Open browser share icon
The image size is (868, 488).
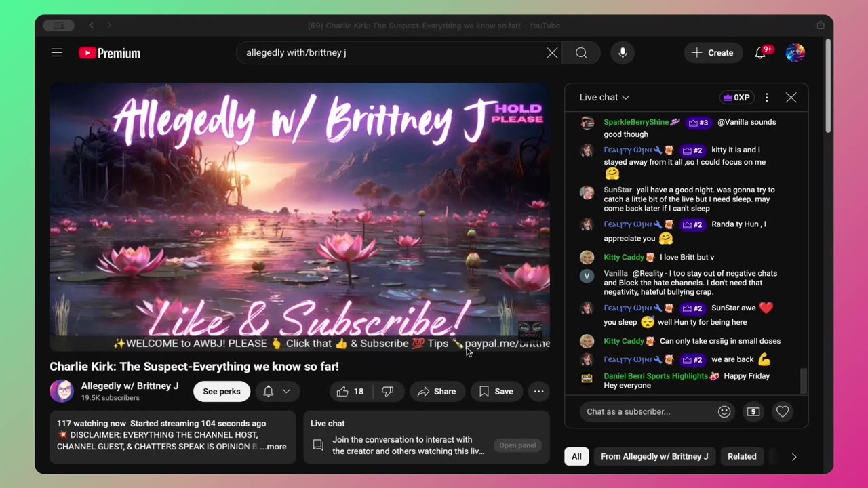point(821,26)
